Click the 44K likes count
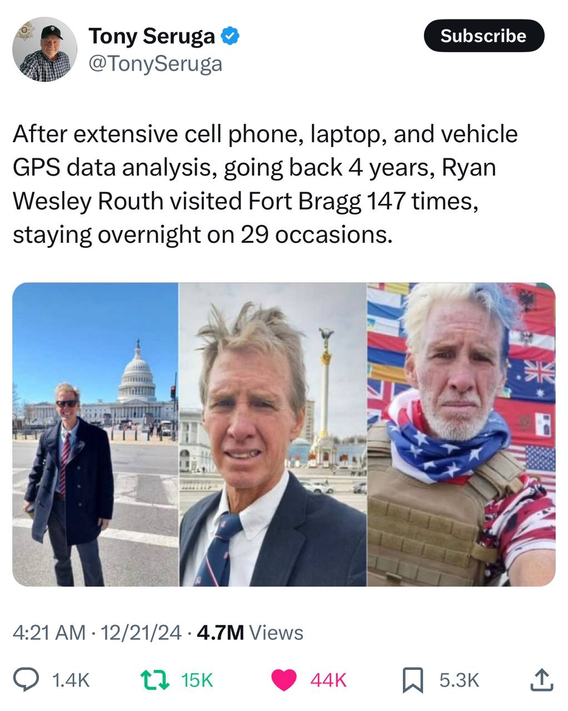568x711 pixels. (328, 681)
